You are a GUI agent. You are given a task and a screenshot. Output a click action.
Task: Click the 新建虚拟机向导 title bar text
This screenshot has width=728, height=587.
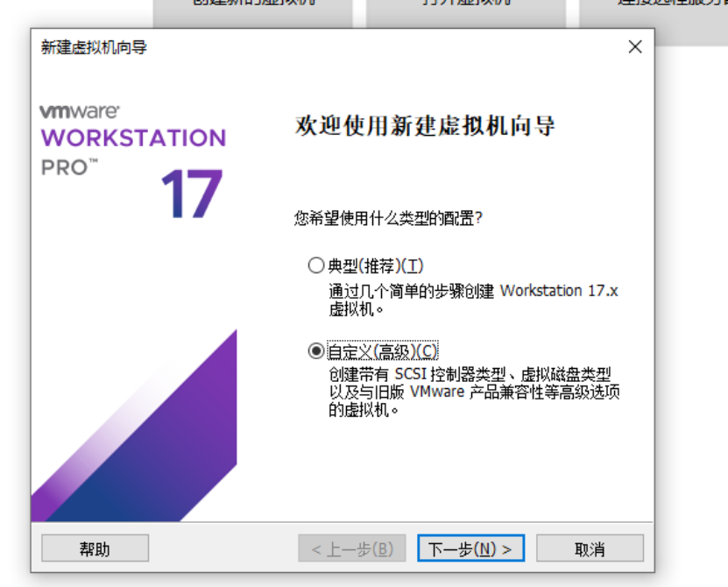pos(94,47)
